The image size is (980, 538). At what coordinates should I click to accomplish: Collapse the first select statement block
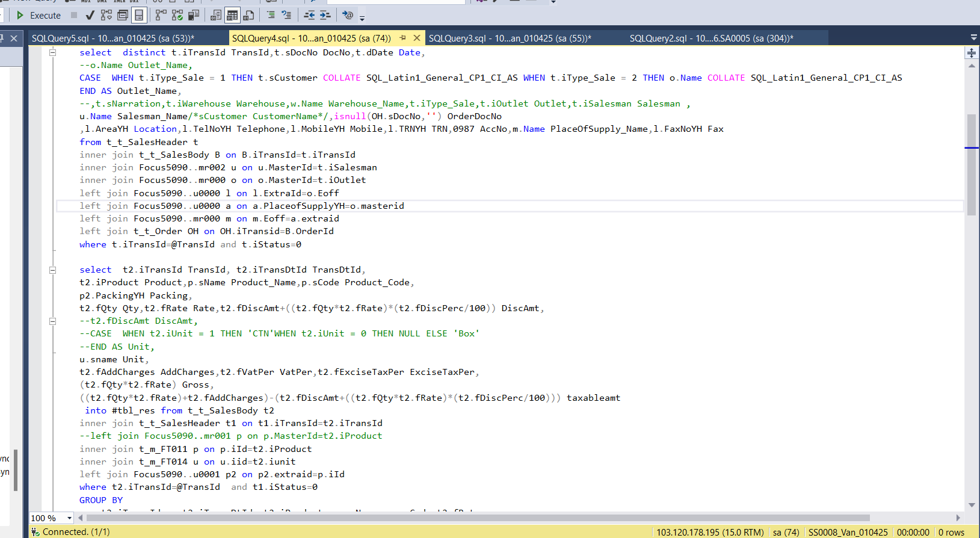point(52,53)
